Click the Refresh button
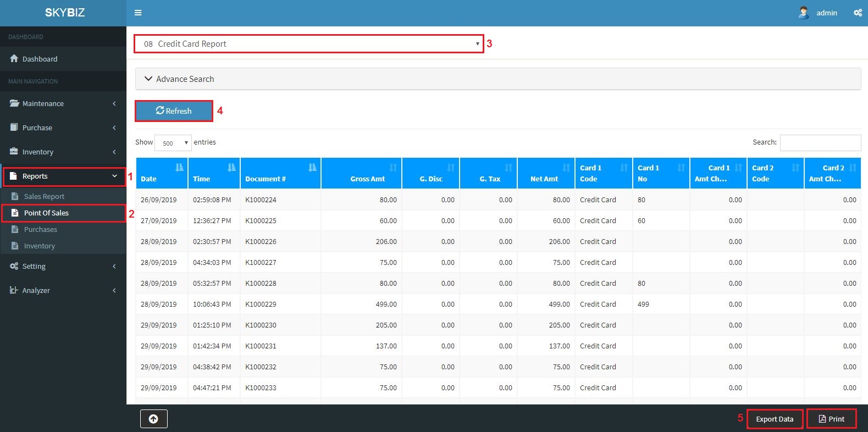The image size is (868, 432). (x=174, y=111)
